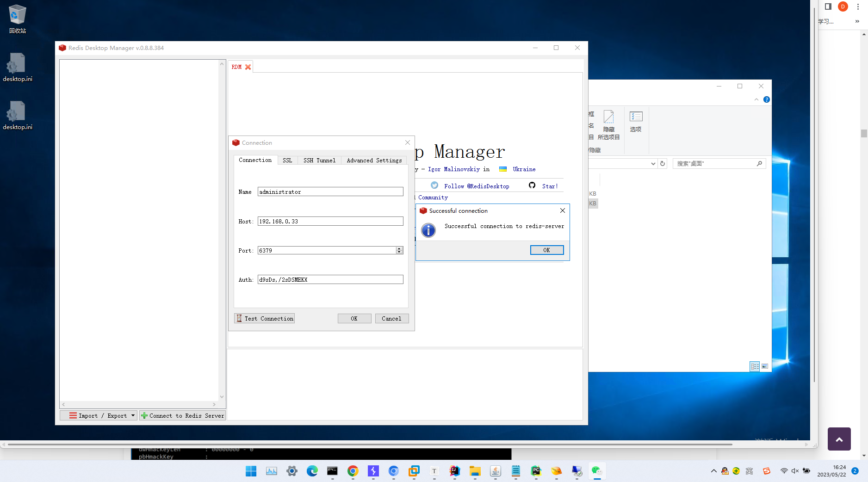Click the Windows Start button
The height and width of the screenshot is (482, 868).
pos(251,471)
